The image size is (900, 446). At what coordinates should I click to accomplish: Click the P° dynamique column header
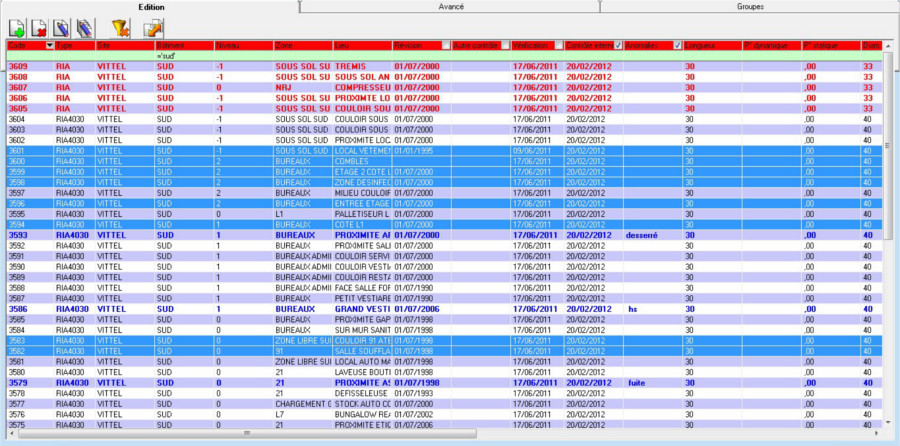click(771, 45)
